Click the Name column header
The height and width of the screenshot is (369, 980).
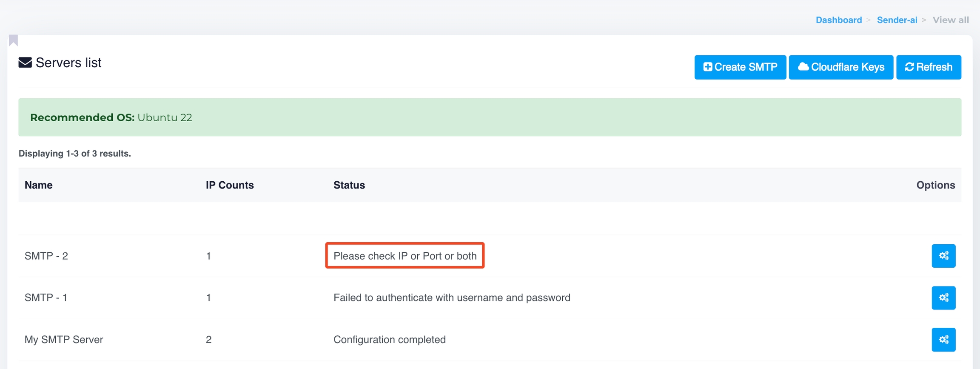point(39,185)
